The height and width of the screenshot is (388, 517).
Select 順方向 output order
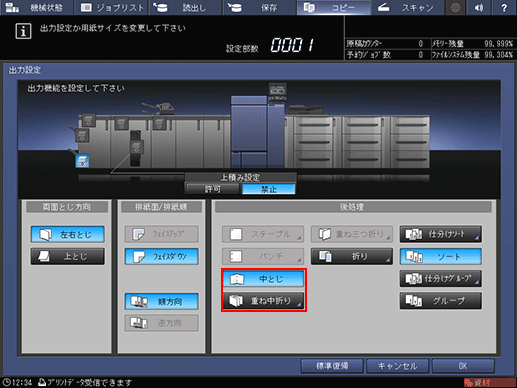point(162,301)
